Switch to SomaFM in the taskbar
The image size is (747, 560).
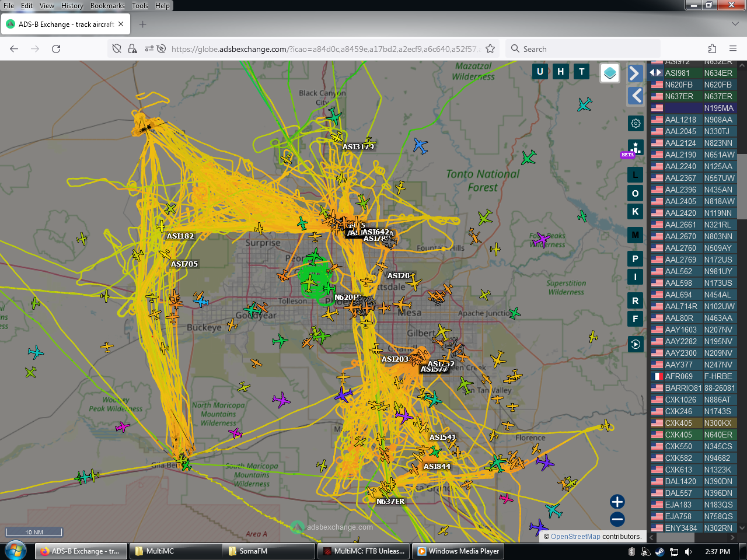pos(269,551)
